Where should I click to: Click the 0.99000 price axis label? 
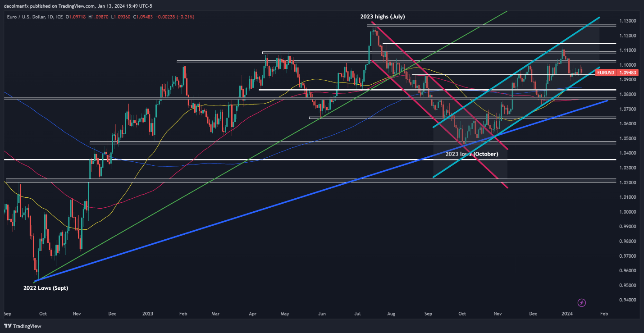click(x=628, y=227)
